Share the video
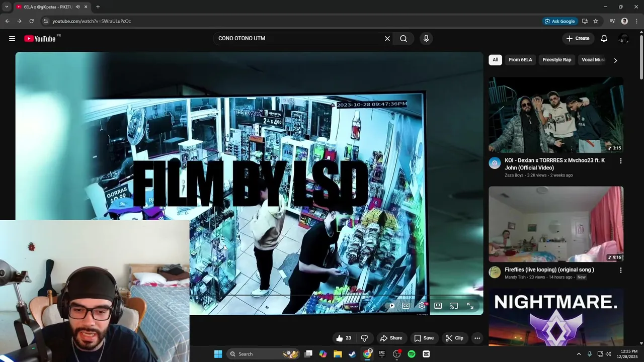Viewport: 644px width, 362px height. tap(391, 338)
